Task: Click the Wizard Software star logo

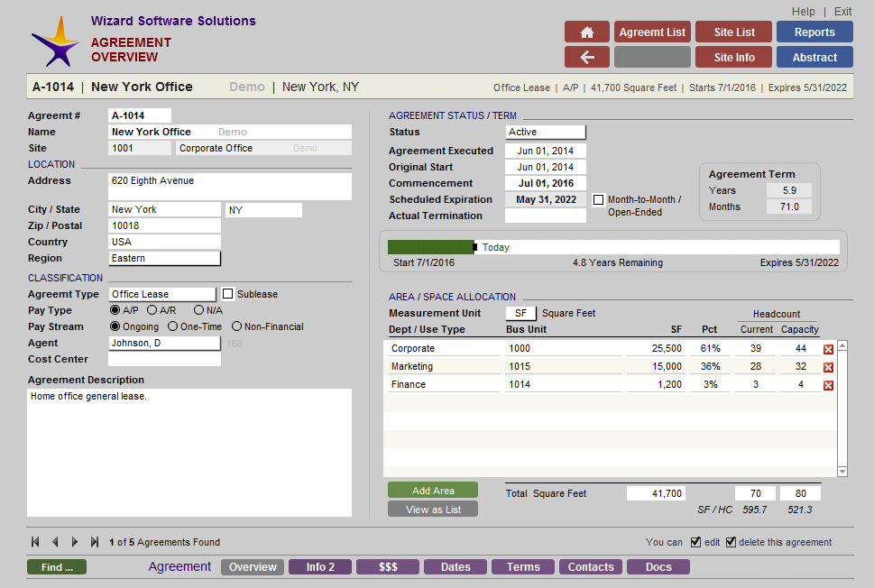Action: point(55,41)
